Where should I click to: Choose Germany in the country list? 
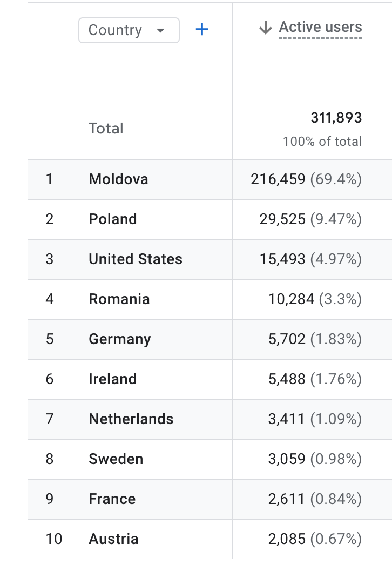pos(119,339)
